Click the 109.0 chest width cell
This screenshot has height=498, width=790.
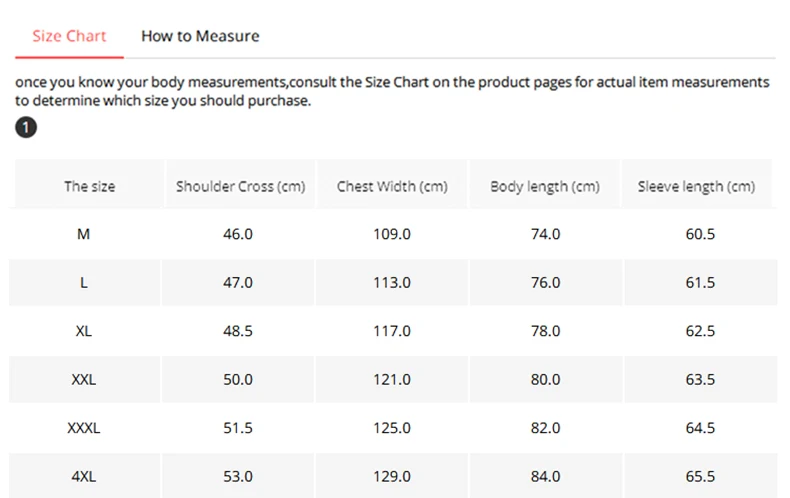(x=391, y=234)
